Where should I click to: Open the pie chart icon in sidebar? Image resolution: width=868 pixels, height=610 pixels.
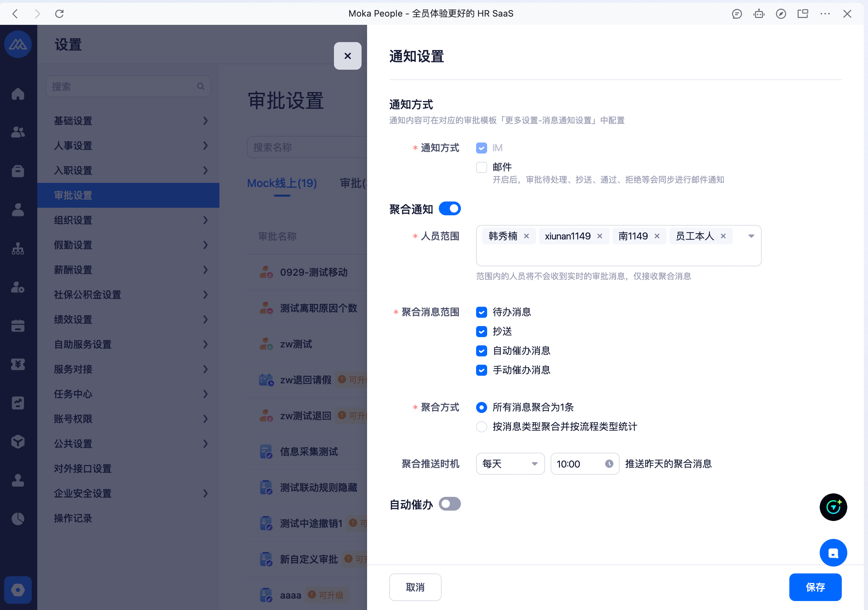(18, 519)
